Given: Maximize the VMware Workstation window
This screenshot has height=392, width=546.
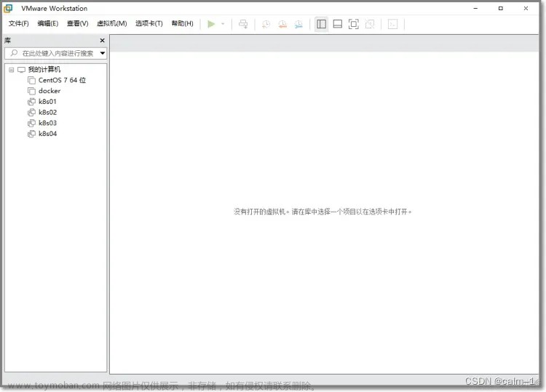Looking at the screenshot, I should (x=501, y=8).
